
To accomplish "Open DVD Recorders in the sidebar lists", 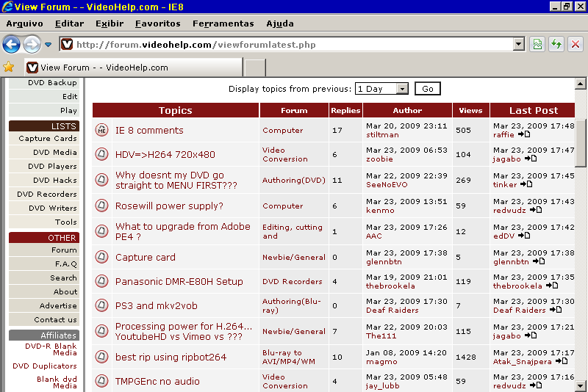I will (47, 194).
